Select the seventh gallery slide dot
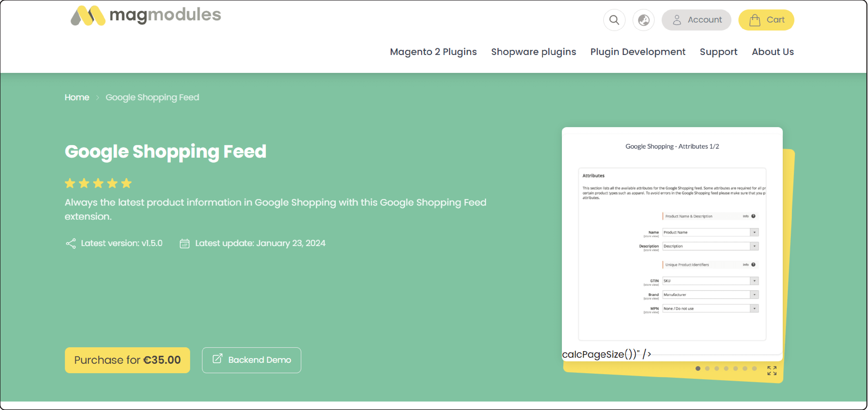868x410 pixels. (754, 369)
